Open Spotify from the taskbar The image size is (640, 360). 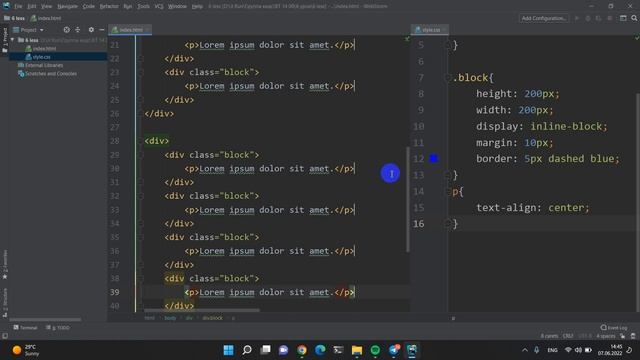click(x=375, y=350)
